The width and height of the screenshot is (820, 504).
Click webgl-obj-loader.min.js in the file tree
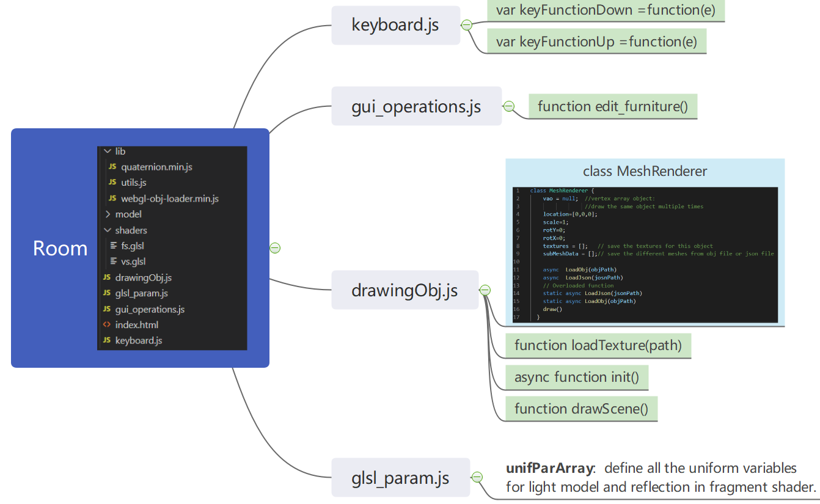(170, 199)
